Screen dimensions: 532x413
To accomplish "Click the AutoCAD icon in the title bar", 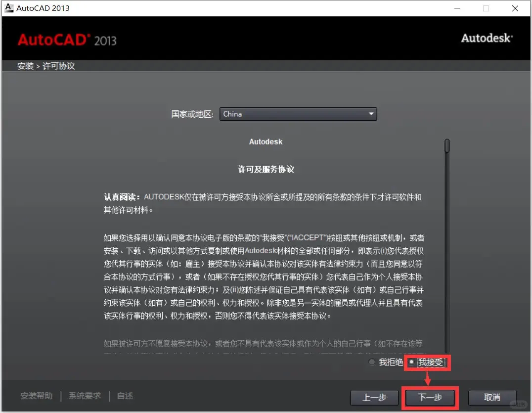I will pos(8,7).
